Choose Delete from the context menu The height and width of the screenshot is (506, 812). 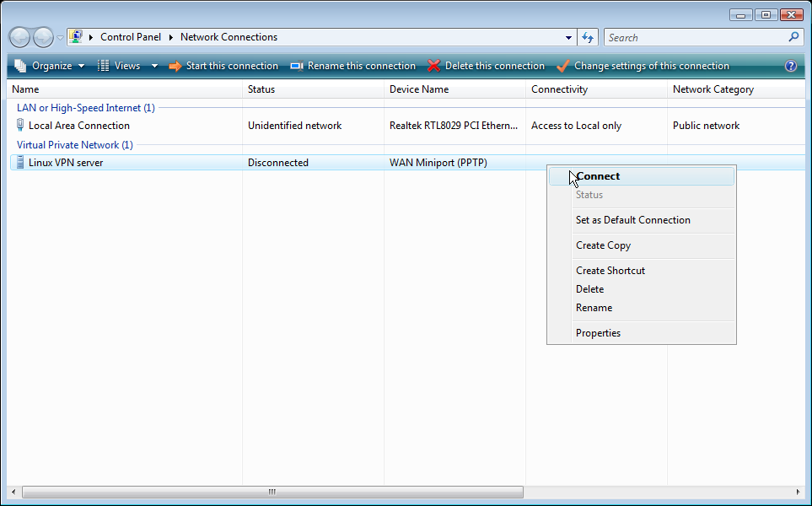pos(642,289)
